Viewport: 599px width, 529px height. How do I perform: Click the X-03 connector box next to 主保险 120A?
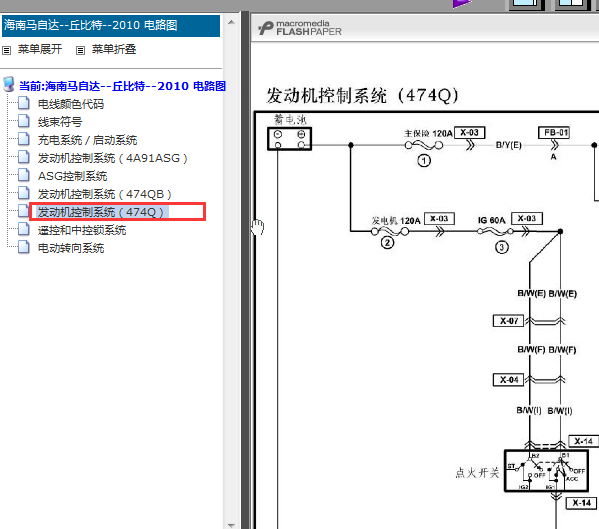[x=469, y=133]
